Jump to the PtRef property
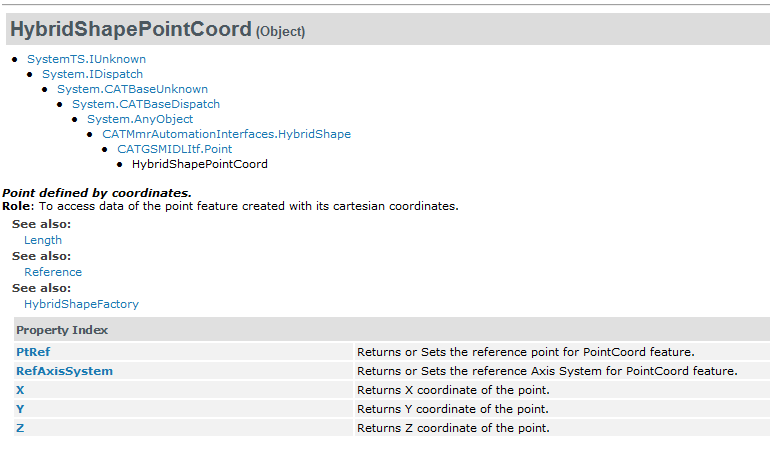770x450 pixels. (33, 352)
